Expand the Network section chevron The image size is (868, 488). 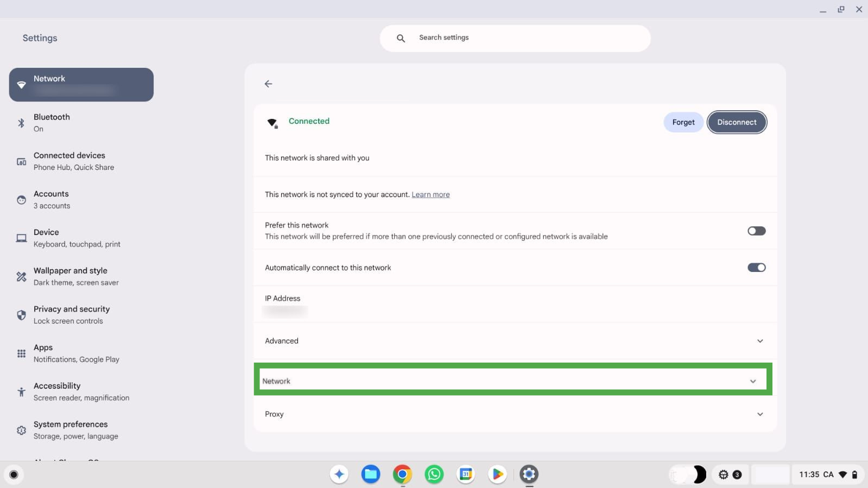pyautogui.click(x=753, y=381)
